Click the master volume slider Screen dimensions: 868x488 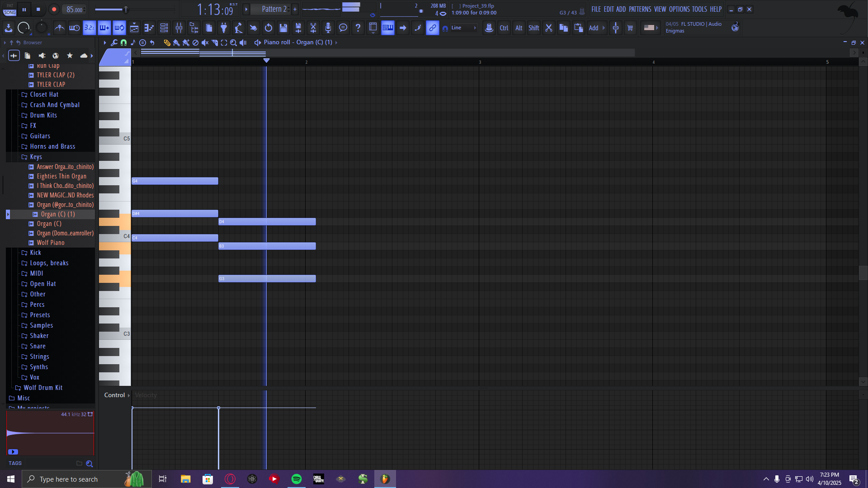tap(126, 9)
